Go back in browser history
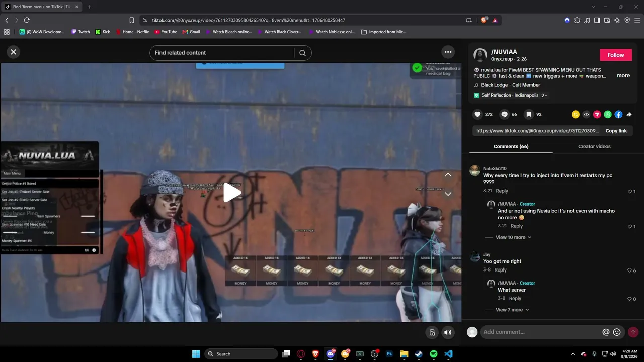This screenshot has height=362, width=644. coord(7,20)
